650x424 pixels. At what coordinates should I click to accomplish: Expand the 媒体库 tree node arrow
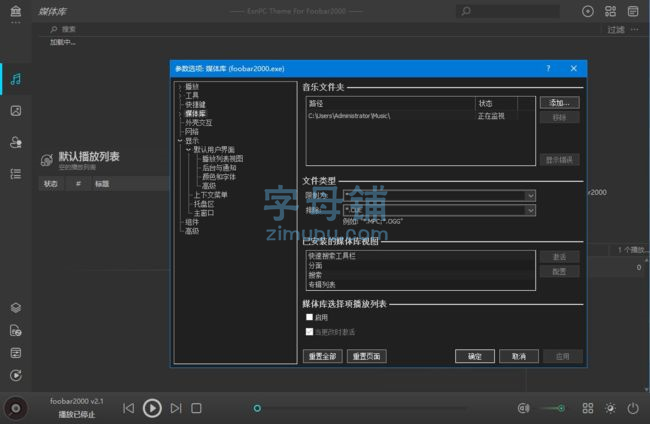click(180, 114)
